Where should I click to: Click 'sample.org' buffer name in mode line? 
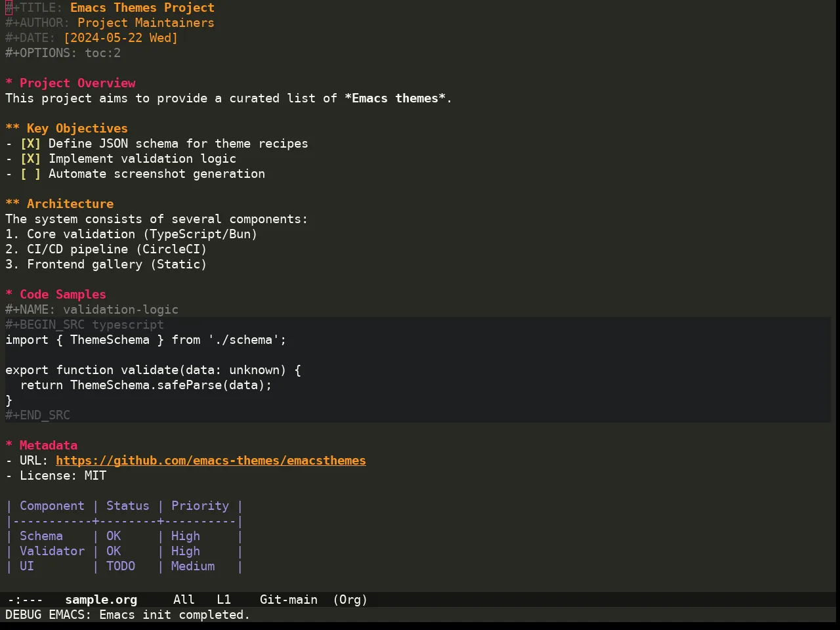pos(101,600)
